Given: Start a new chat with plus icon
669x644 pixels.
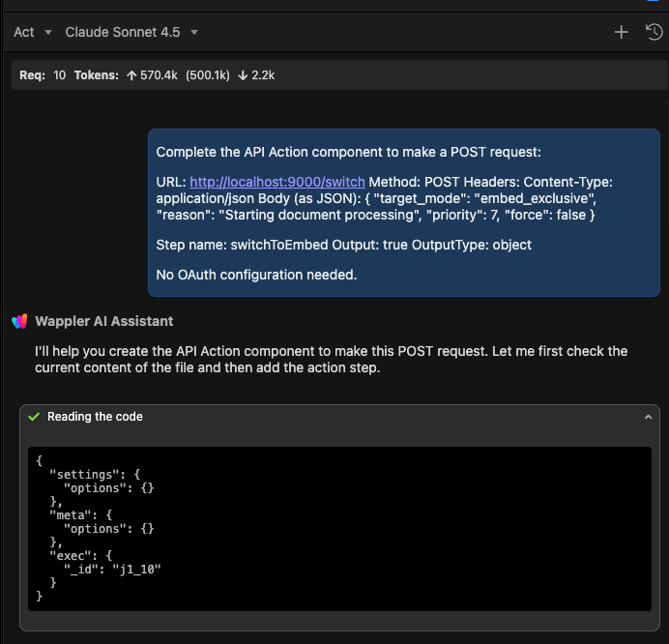Looking at the screenshot, I should pyautogui.click(x=622, y=32).
